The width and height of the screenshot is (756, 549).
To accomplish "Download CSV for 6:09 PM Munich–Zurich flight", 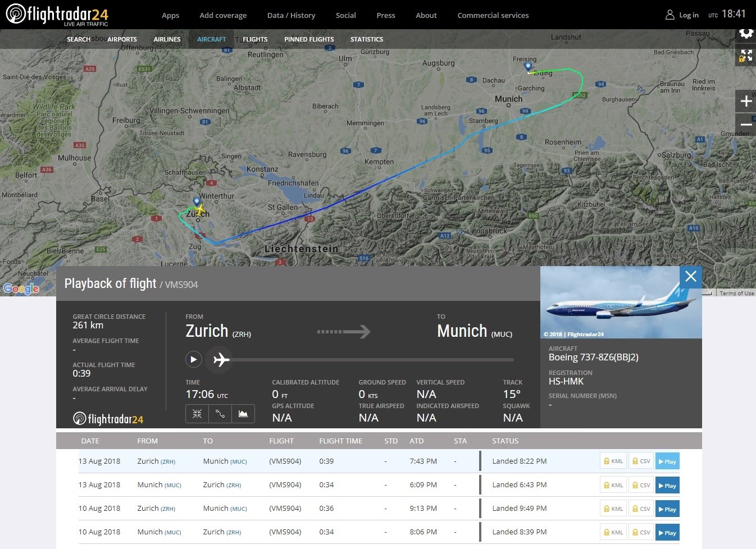I will [x=641, y=485].
